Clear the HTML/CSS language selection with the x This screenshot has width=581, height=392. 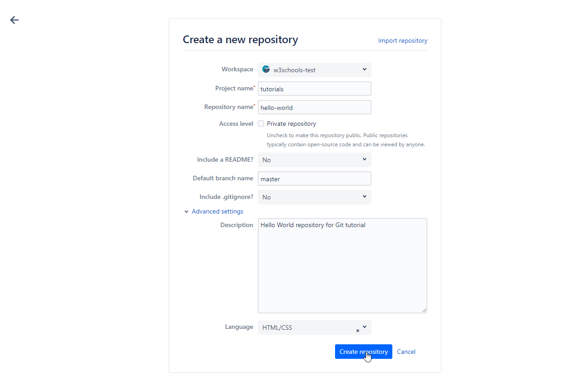point(358,331)
